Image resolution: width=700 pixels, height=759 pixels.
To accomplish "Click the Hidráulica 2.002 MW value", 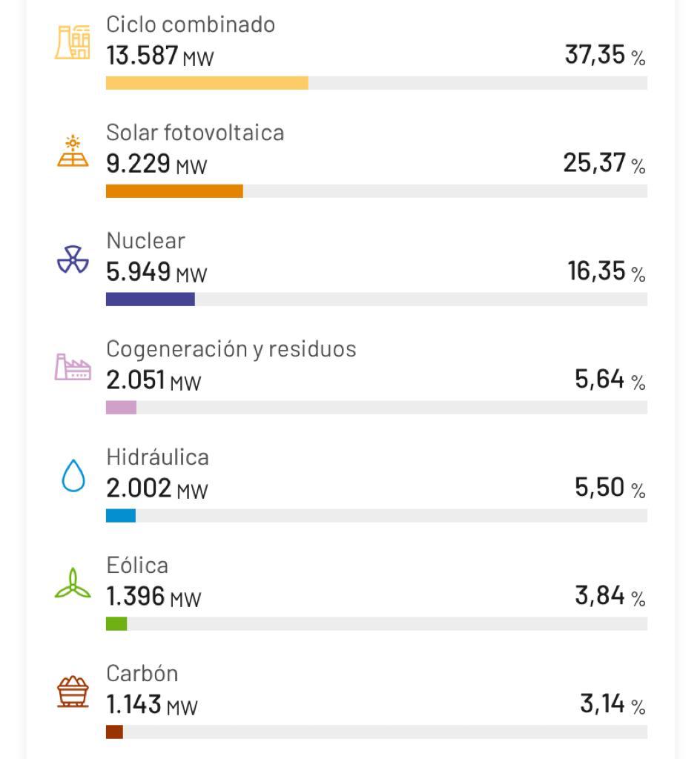I will 156,488.
